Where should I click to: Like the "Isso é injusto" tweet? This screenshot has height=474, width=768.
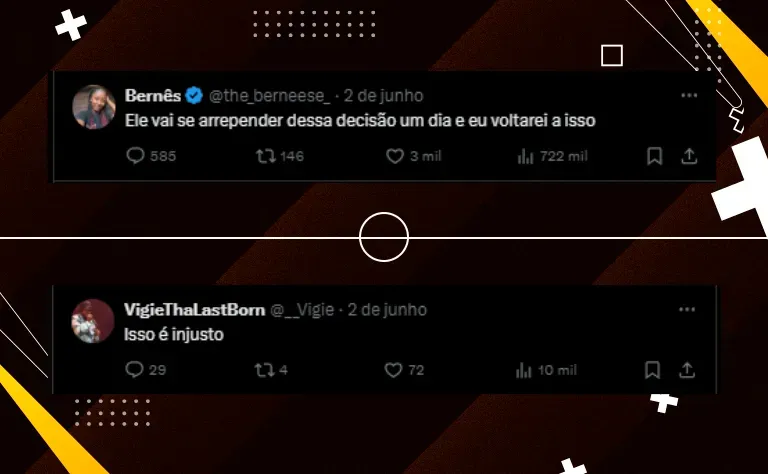click(x=404, y=370)
